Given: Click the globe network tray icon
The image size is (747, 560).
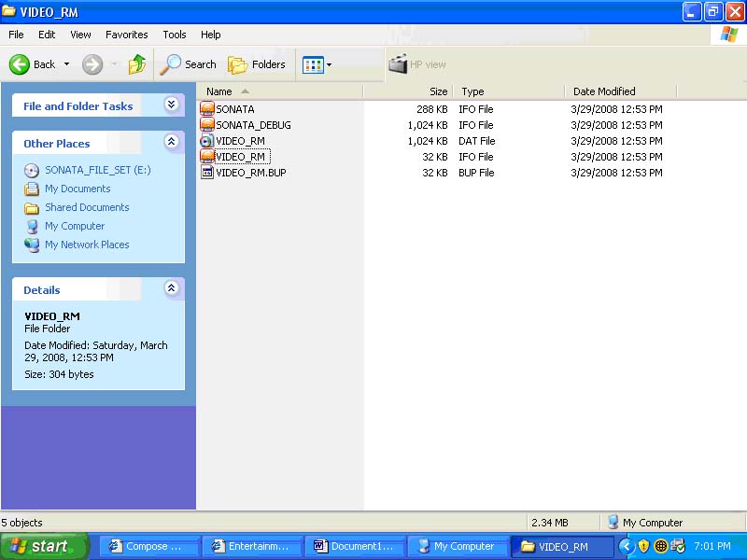Looking at the screenshot, I should 660,546.
